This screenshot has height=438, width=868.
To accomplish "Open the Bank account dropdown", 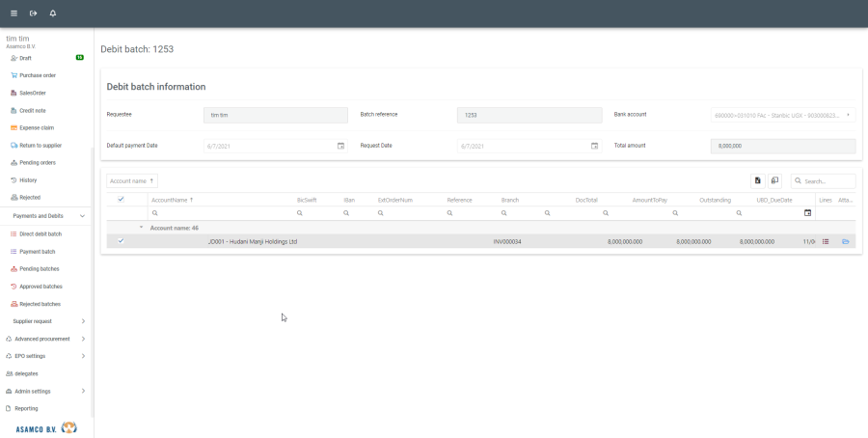I will coord(848,115).
